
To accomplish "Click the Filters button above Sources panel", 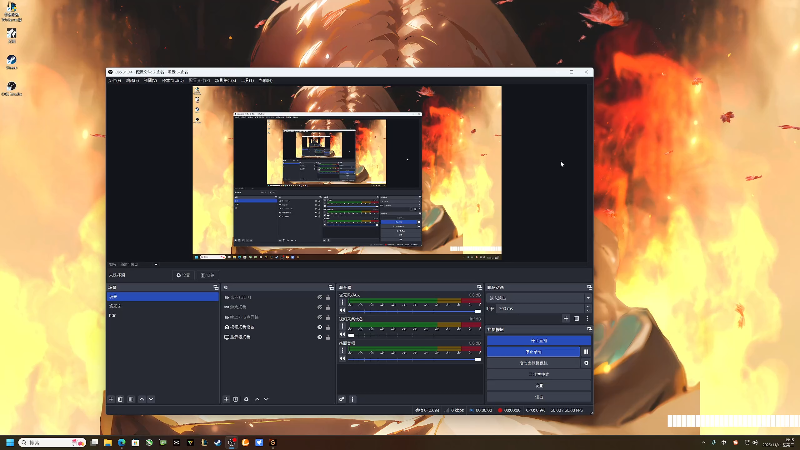I will coord(207,275).
